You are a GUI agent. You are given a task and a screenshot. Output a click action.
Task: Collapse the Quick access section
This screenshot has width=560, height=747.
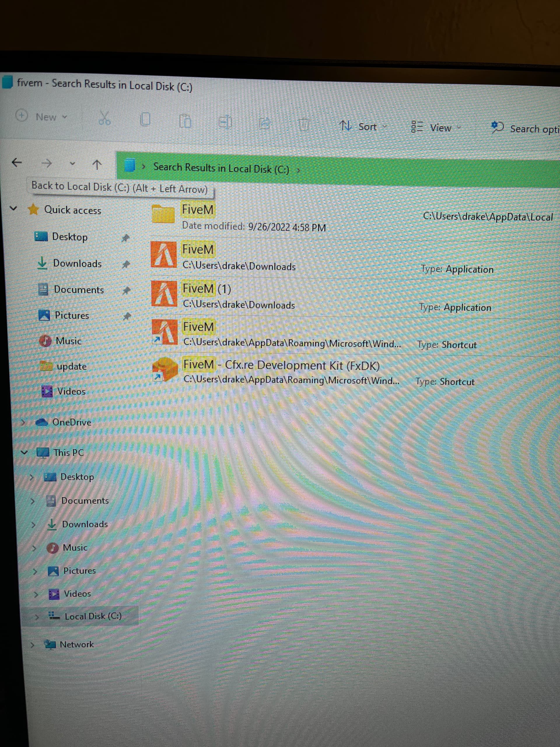pos(13,208)
